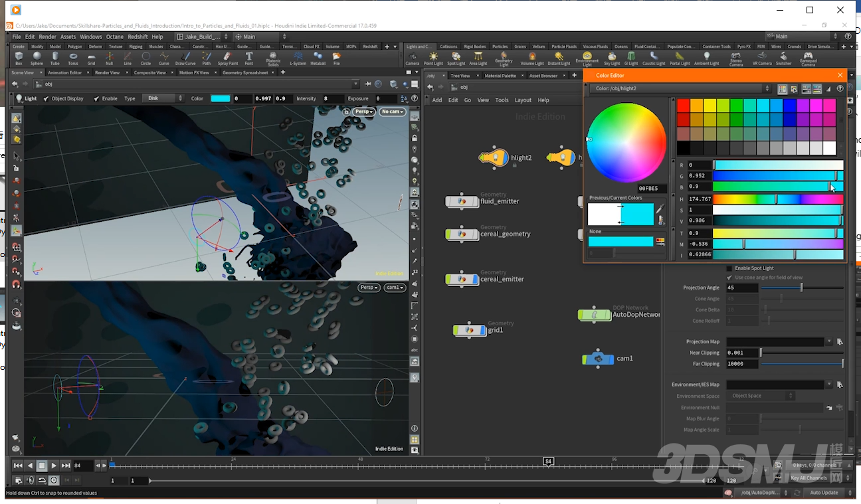
Task: Toggle the Object Display checkbox
Action: coord(46,98)
